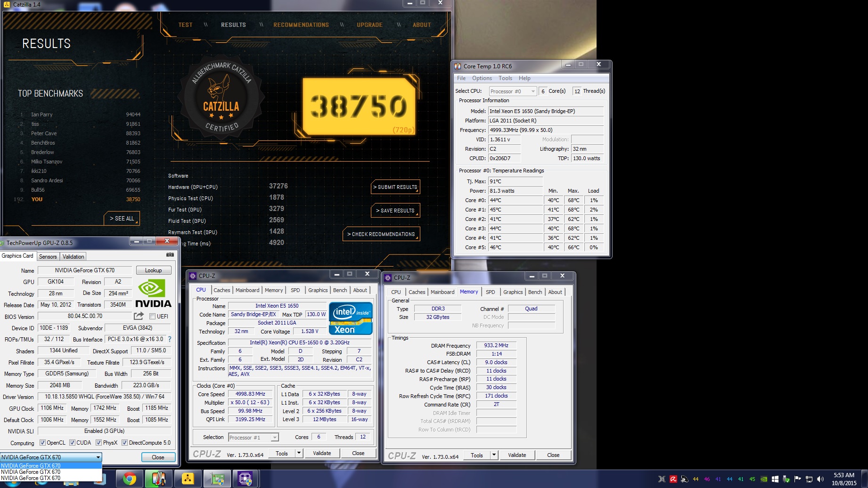The image size is (868, 488).
Task: Click the CPU Specification field in CPU-Z
Action: (299, 342)
